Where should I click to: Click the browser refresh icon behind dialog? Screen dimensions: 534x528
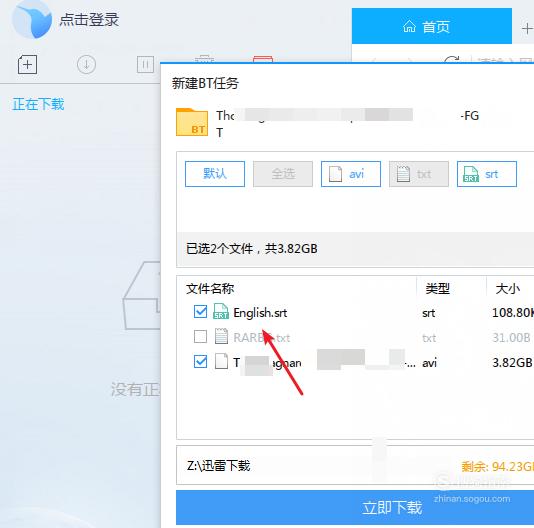[x=452, y=60]
